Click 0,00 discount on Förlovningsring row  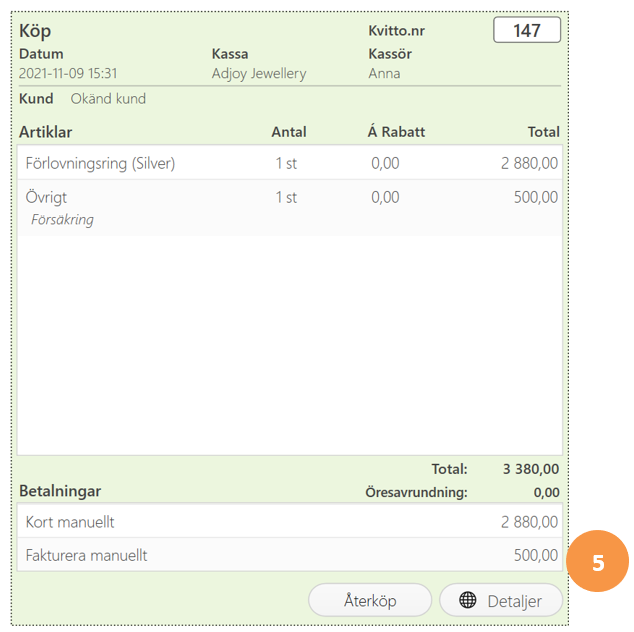385,163
